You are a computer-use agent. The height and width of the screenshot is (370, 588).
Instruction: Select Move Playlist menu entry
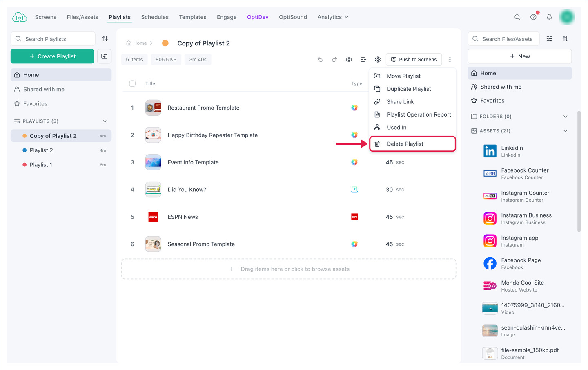[x=412, y=76]
